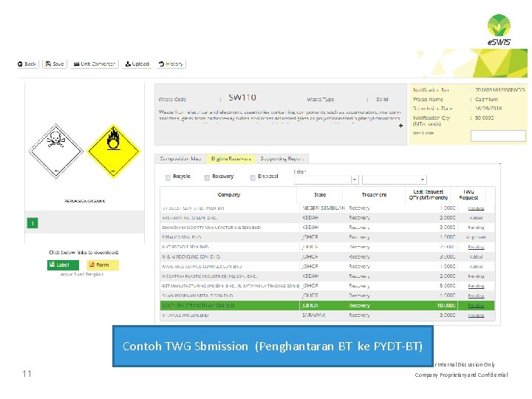Viewport: 532px width, 399px height.
Task: Click the Ref Code input field
Action: click(x=498, y=136)
